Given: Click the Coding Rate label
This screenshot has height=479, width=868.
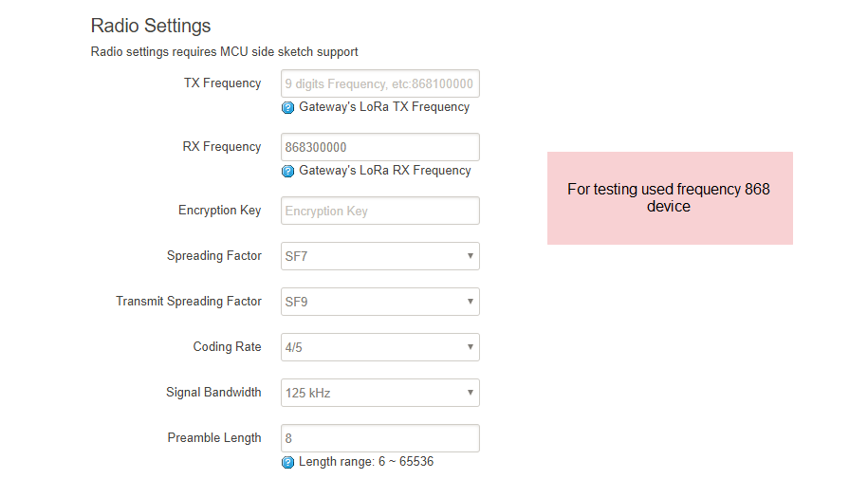Looking at the screenshot, I should pyautogui.click(x=227, y=346).
